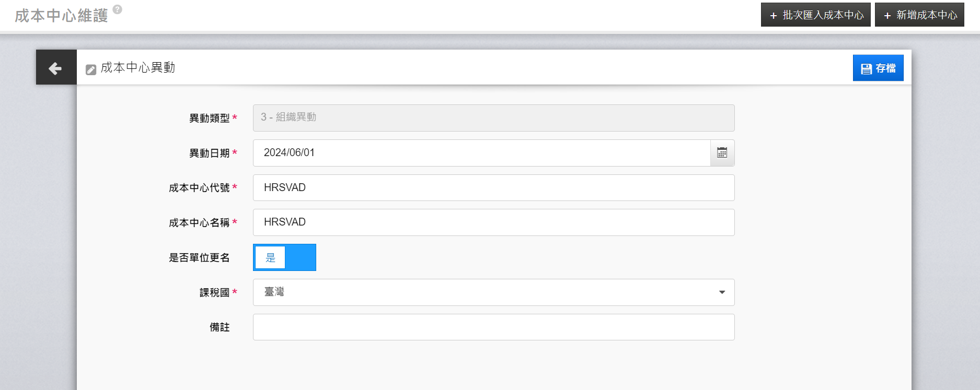Click the 是否單位更名 label
980x390 pixels.
point(199,258)
